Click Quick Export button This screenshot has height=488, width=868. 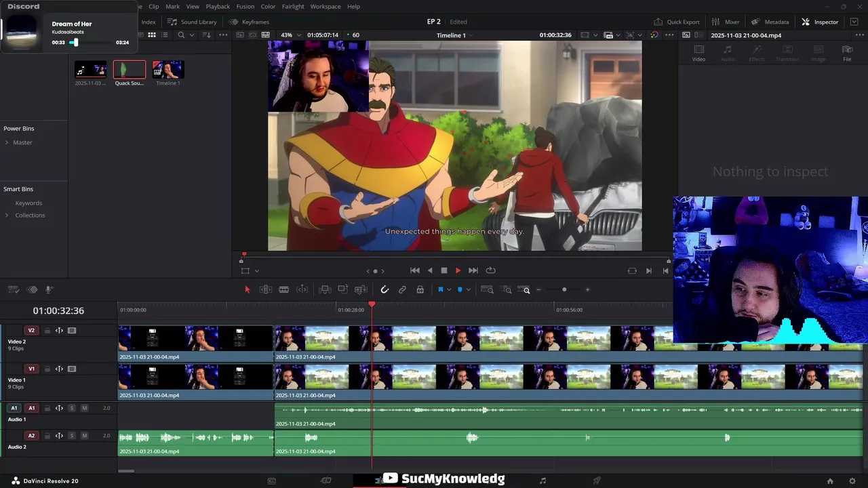tap(677, 22)
